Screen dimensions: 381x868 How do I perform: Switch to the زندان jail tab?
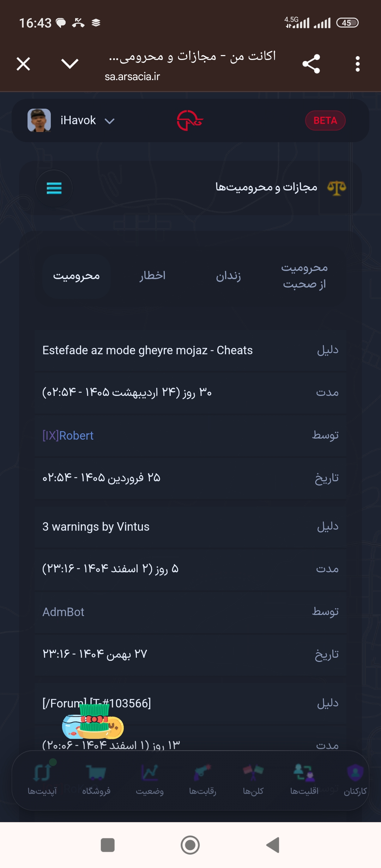[x=228, y=276]
